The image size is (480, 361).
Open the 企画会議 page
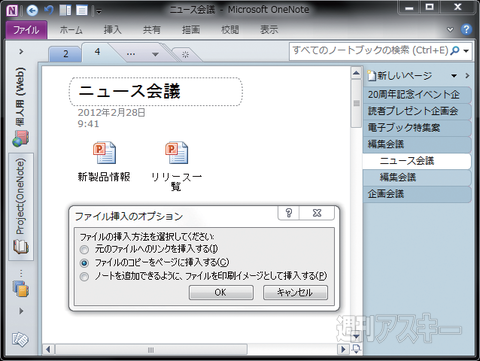(417, 194)
